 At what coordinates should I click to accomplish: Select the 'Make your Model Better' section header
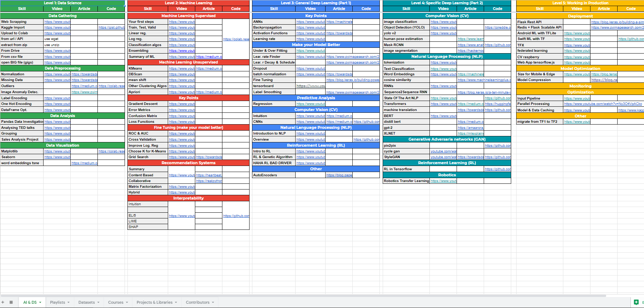tap(316, 45)
